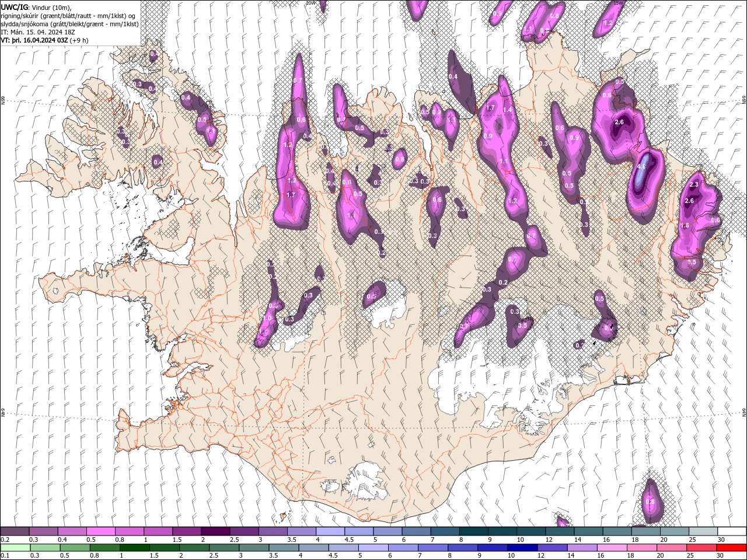This screenshot has width=747, height=560.
Task: Click the 1.4 snowfall value on the map
Action: pos(507,110)
